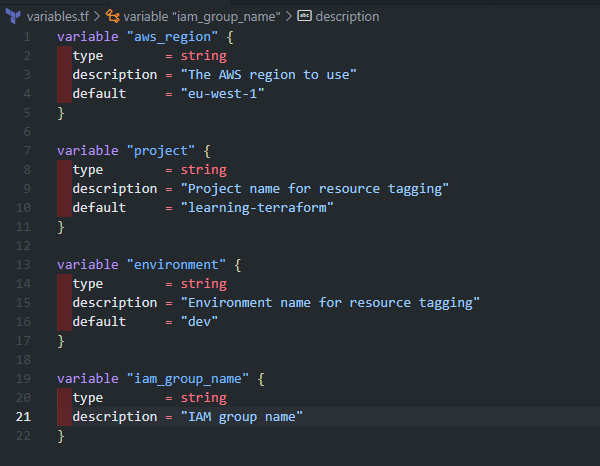The height and width of the screenshot is (466, 600).
Task: Click the description key on line 21
Action: point(115,417)
